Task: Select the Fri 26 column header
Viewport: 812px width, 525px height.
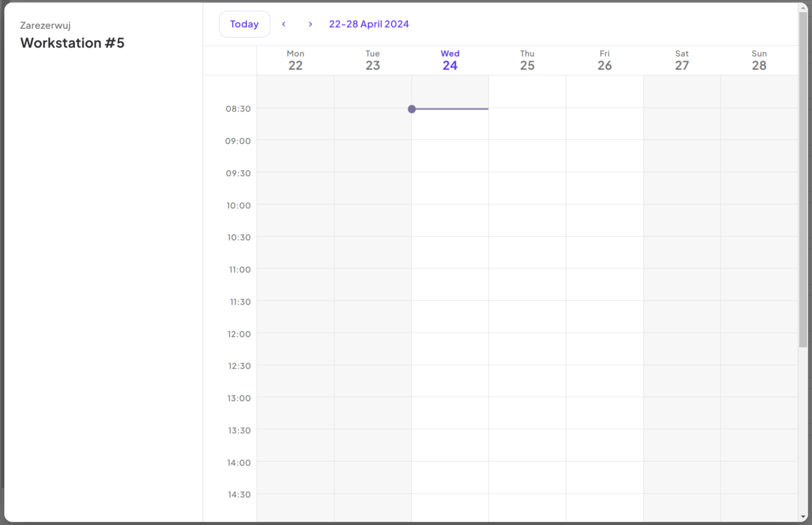Action: pos(605,60)
